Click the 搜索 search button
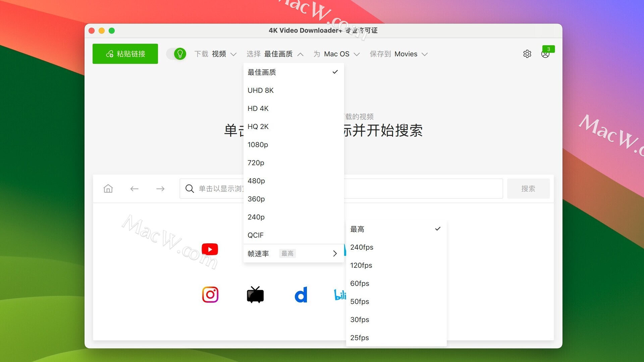The width and height of the screenshot is (644, 362). [x=528, y=188]
